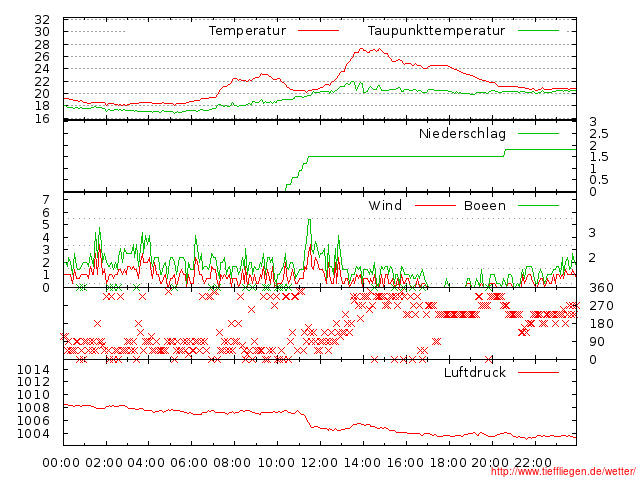Click the 180 wind direction axis value
The width and height of the screenshot is (640, 480).
(601, 324)
